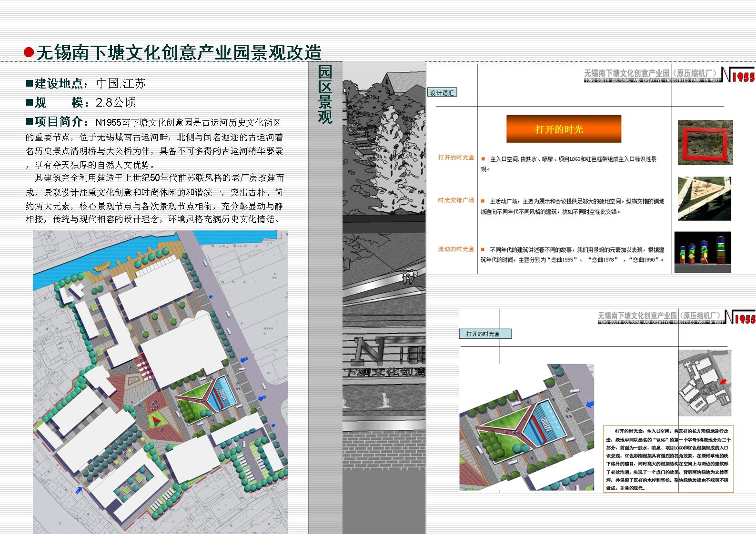
Task: Click the vertical 园区景观 section label
Action: 325,94
